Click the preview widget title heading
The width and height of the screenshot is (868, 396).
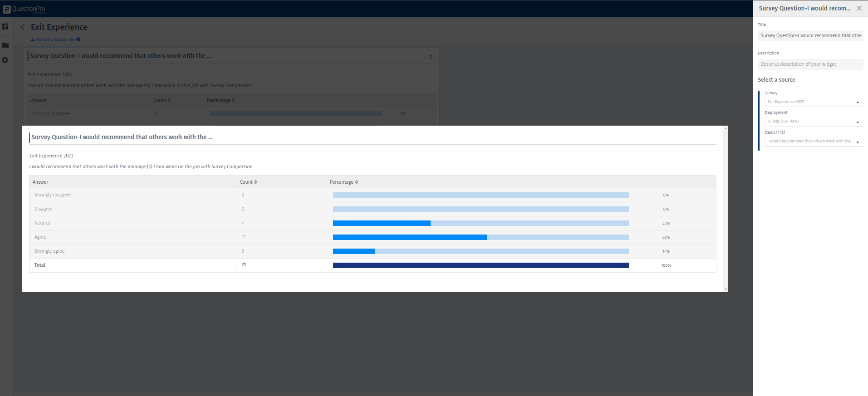pos(122,137)
